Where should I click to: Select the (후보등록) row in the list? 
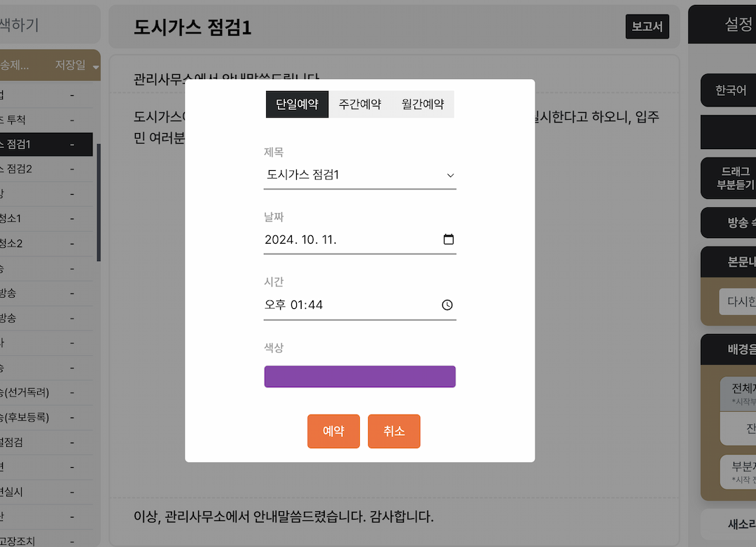point(46,417)
